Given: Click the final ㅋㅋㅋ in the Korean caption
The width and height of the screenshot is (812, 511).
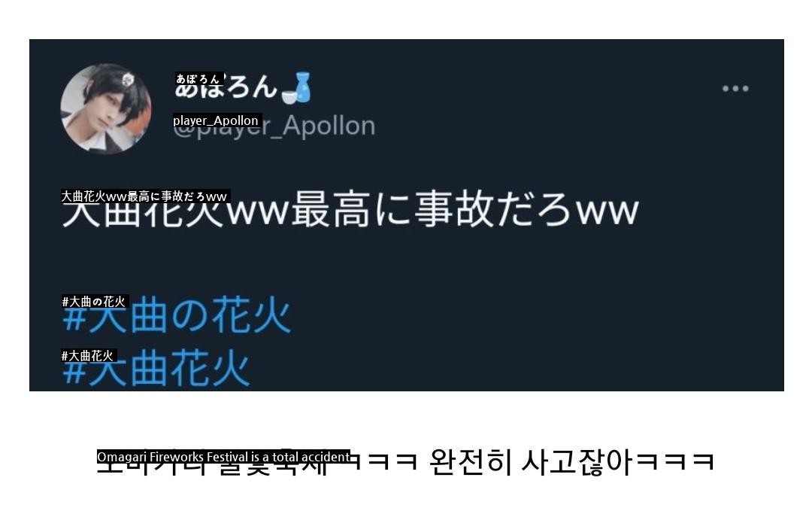Looking at the screenshot, I should coord(675,461).
